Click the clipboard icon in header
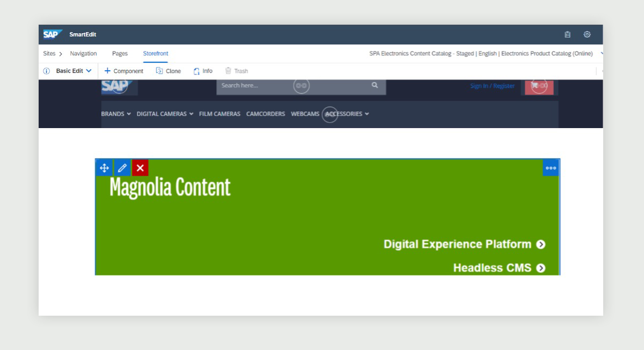The height and width of the screenshot is (350, 644). (567, 35)
